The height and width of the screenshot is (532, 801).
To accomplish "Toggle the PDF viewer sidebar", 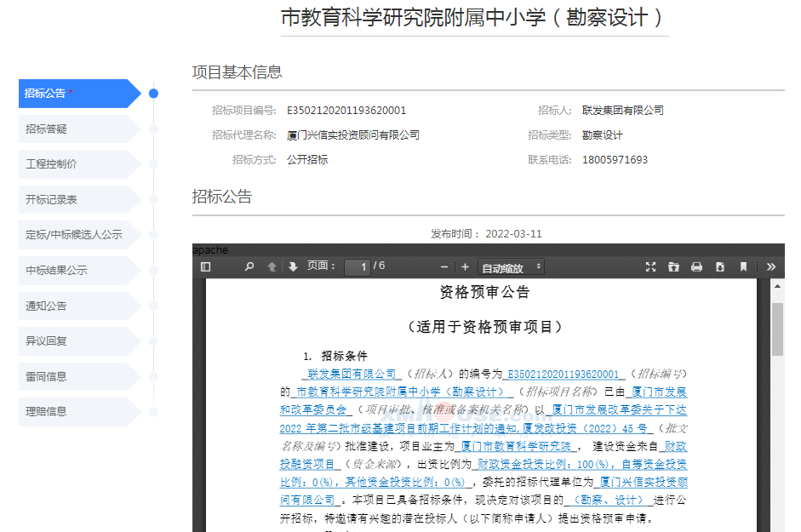I will point(205,267).
